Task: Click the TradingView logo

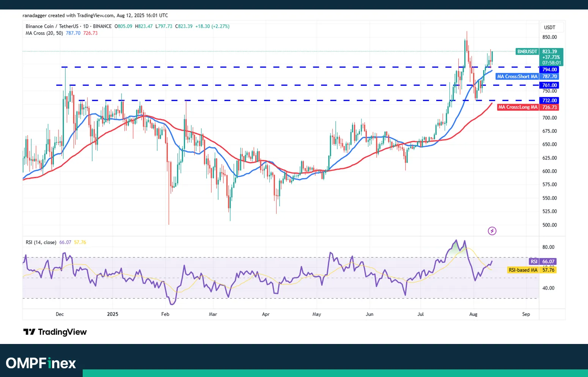Action: click(55, 332)
